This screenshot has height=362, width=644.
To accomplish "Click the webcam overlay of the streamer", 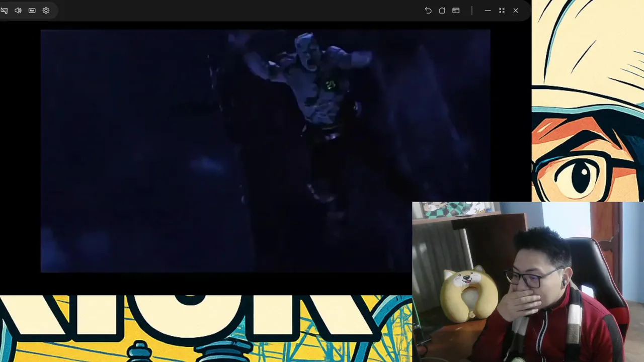I will (x=528, y=282).
